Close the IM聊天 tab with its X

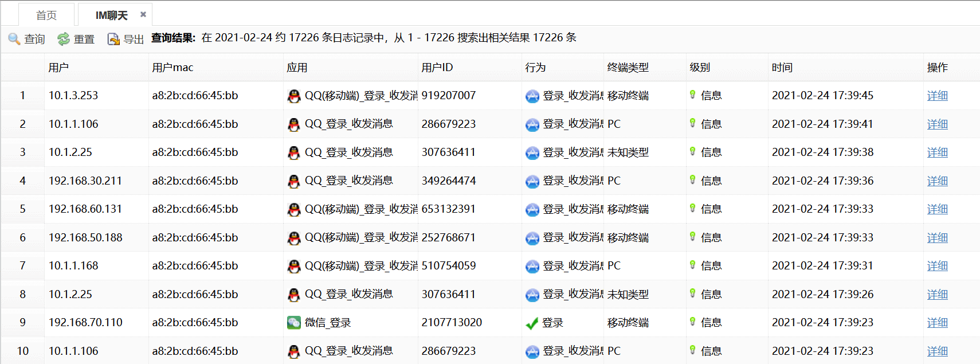[x=143, y=14]
